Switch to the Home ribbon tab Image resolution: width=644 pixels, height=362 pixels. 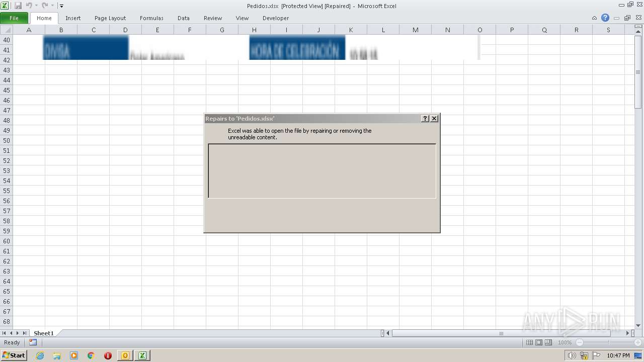click(44, 18)
